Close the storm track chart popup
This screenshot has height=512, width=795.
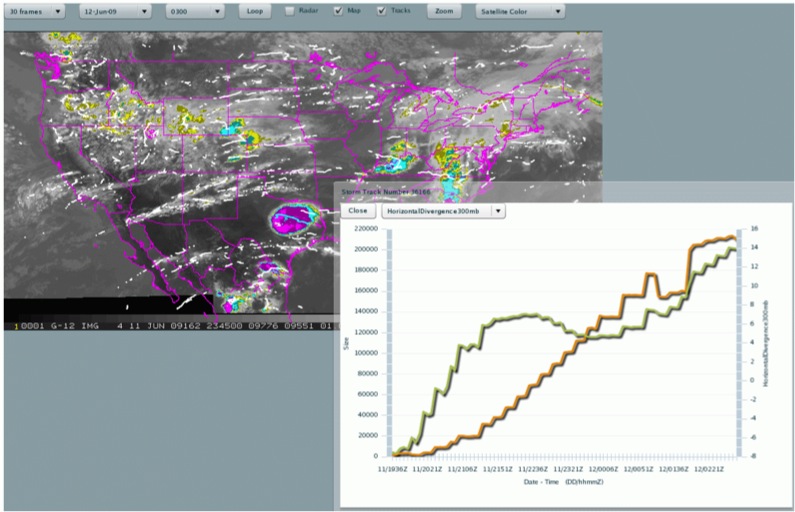357,211
